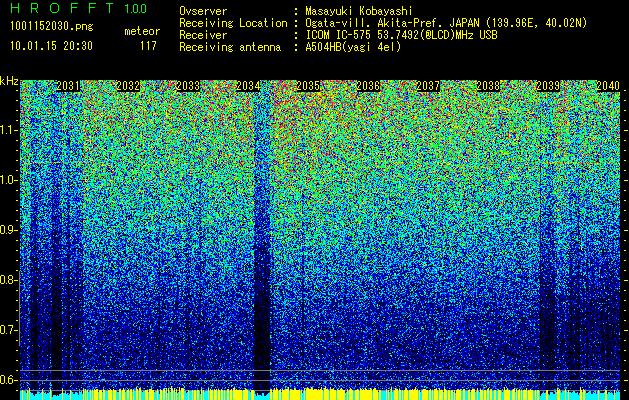Image resolution: width=629 pixels, height=400 pixels.
Task: Click the 1.1 kHz axis label
Action: coord(9,130)
